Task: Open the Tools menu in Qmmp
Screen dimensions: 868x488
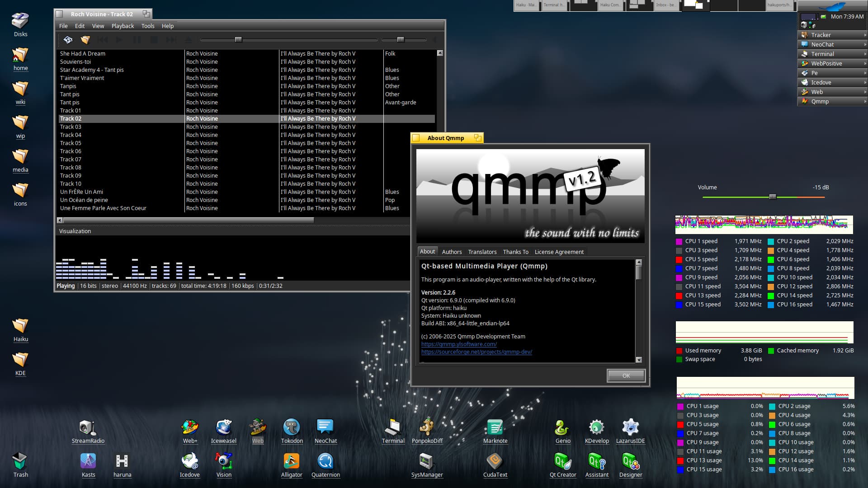Action: click(148, 26)
